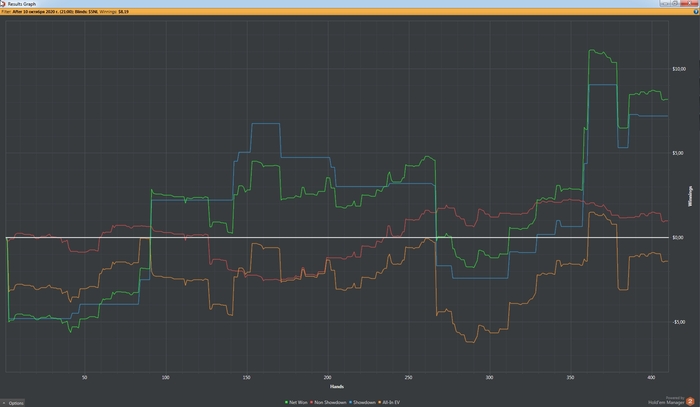
Task: Close the Results Graph window
Action: [x=691, y=3]
